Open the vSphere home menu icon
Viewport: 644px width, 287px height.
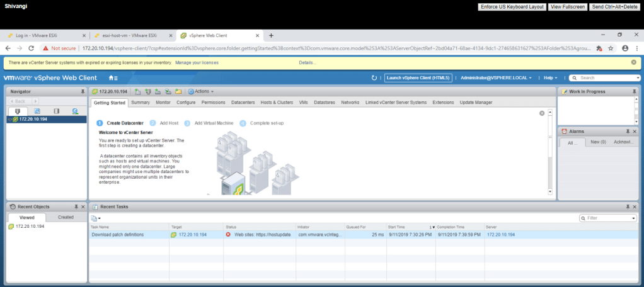pyautogui.click(x=113, y=78)
